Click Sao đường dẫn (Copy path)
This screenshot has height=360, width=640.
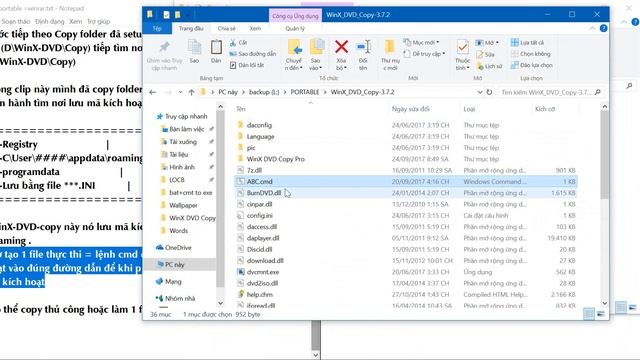[x=253, y=54]
